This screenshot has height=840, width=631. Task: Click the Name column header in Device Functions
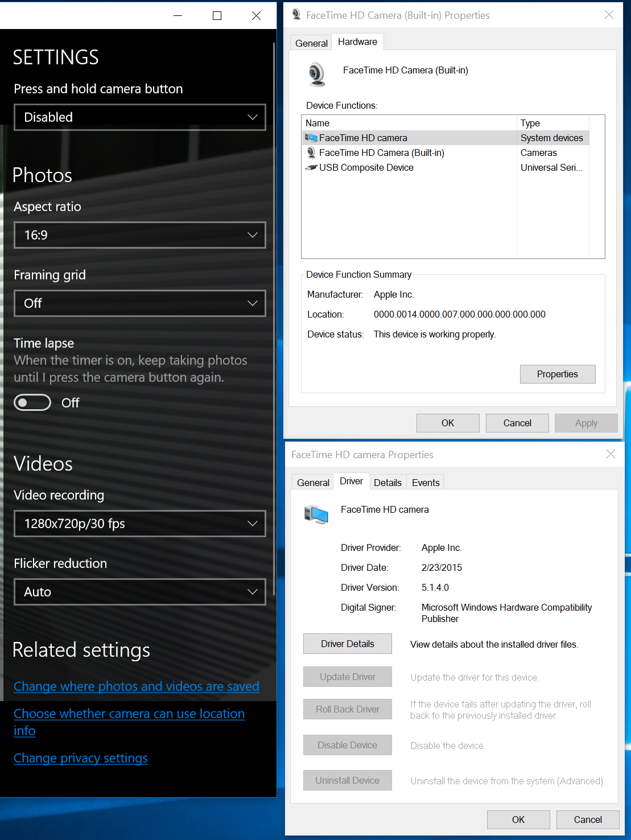[x=409, y=123]
